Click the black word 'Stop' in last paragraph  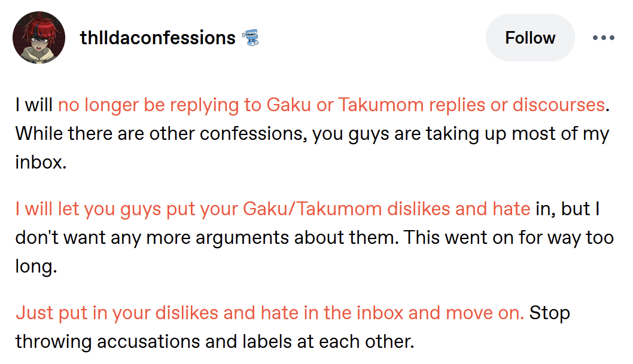(549, 313)
